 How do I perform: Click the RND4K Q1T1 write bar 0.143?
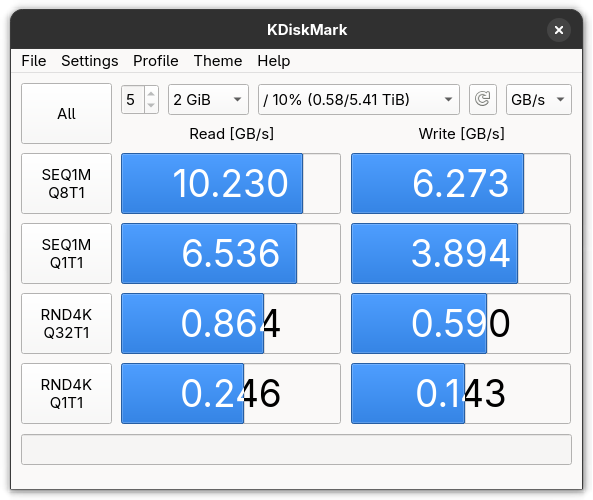461,393
